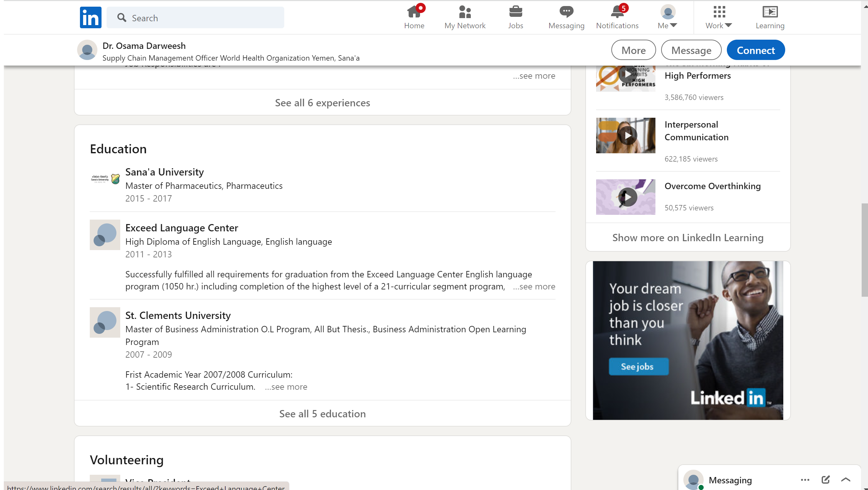
Task: Click compose new message icon in Messaging bar
Action: pos(825,479)
